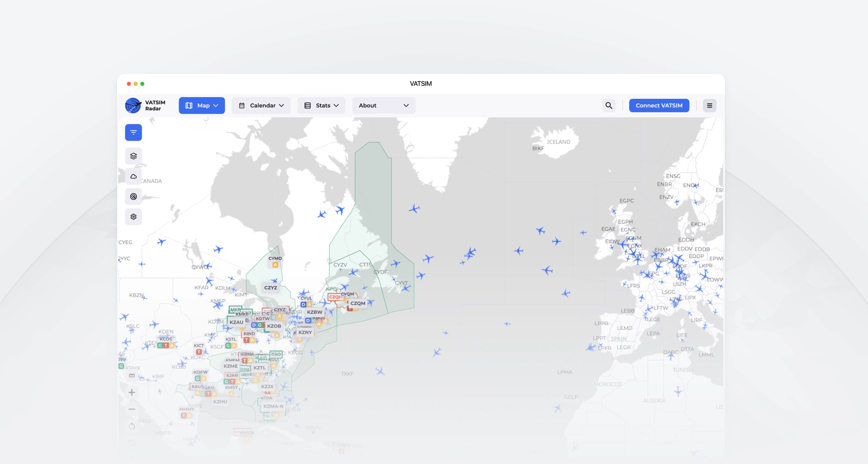Click the CYMO approach A badge
The image size is (868, 464).
click(275, 265)
